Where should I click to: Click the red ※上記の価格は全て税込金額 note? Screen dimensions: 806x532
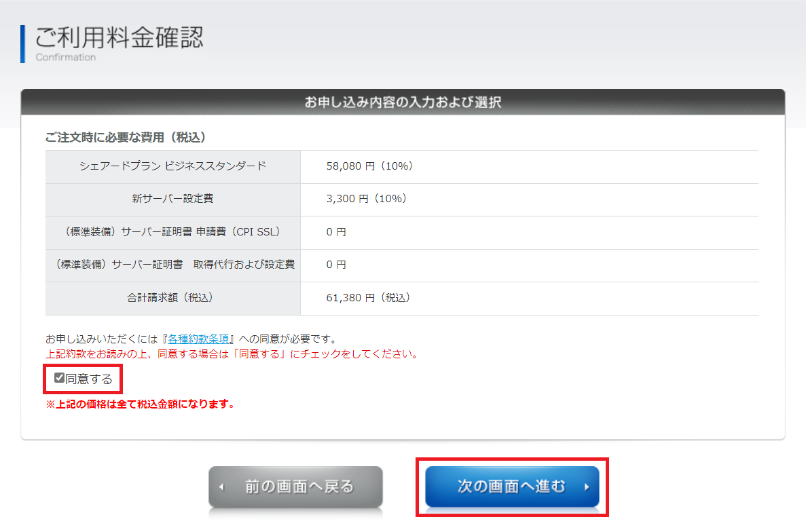(140, 404)
